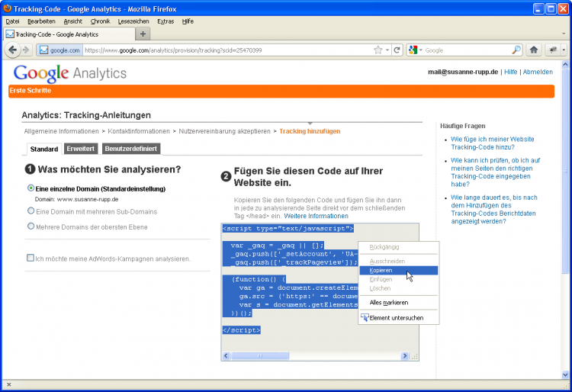Reload the page with the refresh icon
The width and height of the screenshot is (572, 392).
click(397, 50)
